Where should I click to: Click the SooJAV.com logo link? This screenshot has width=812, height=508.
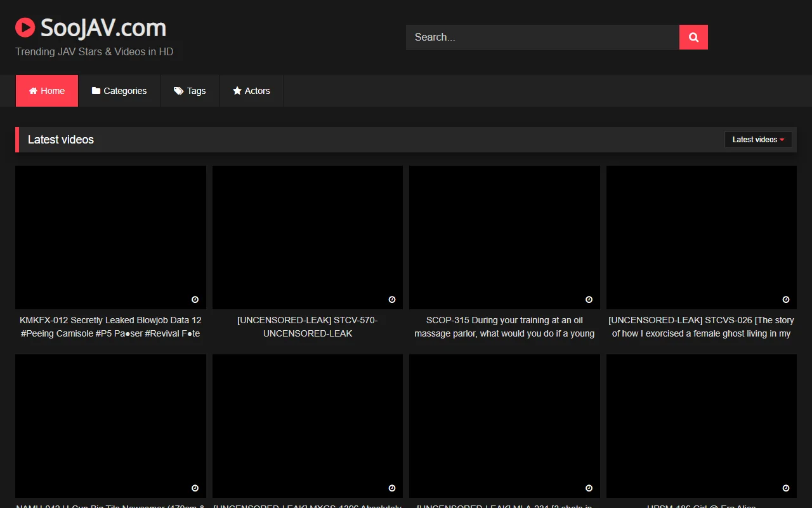pos(90,27)
